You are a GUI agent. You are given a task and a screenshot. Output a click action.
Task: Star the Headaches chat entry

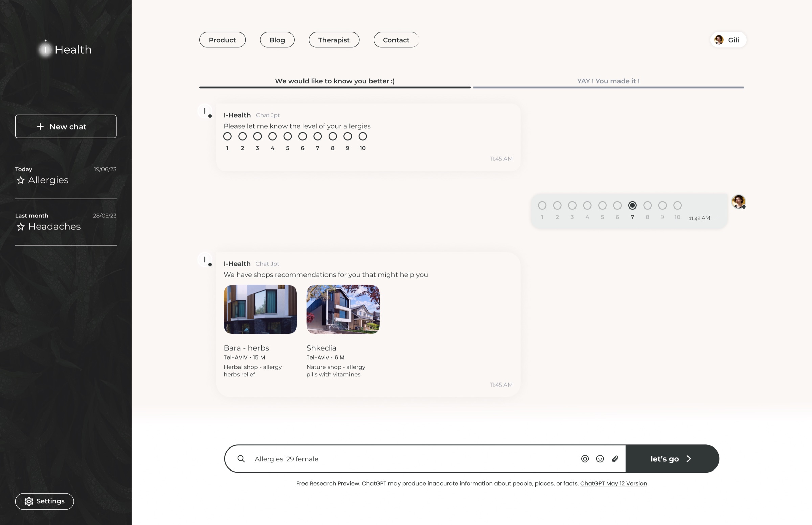click(x=21, y=227)
